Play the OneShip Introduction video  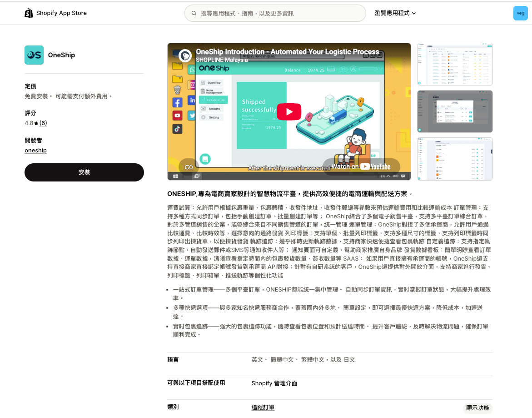tap(289, 112)
